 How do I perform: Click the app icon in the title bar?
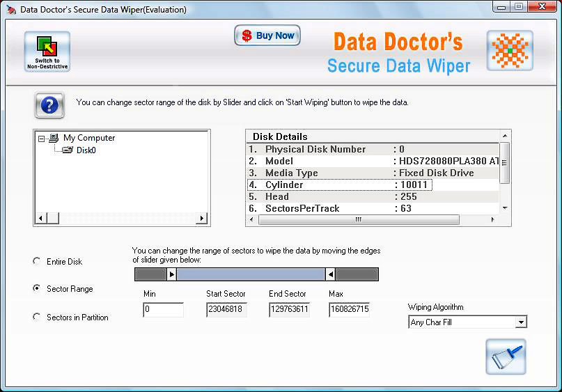click(x=11, y=10)
